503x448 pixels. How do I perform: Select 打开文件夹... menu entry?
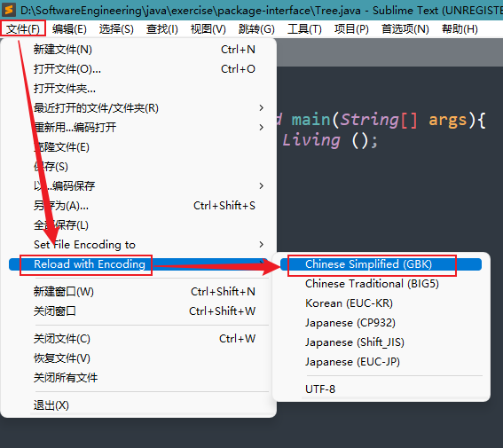tap(138, 89)
